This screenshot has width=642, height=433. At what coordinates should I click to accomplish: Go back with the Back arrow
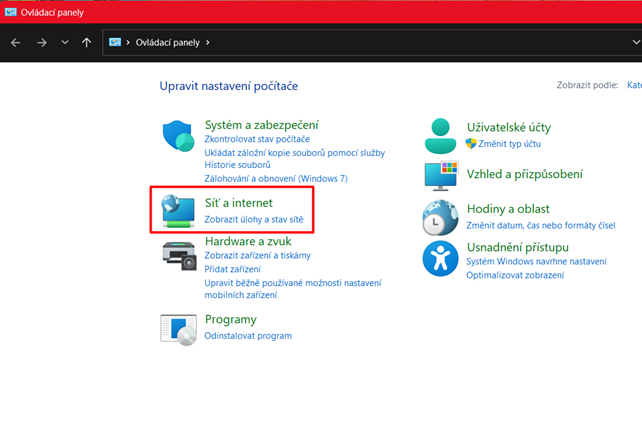point(15,43)
